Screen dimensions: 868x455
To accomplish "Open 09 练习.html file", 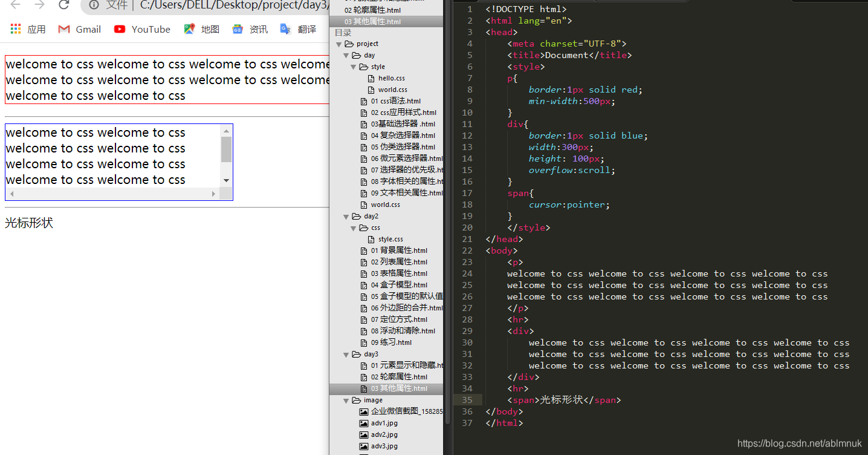I will (391, 342).
